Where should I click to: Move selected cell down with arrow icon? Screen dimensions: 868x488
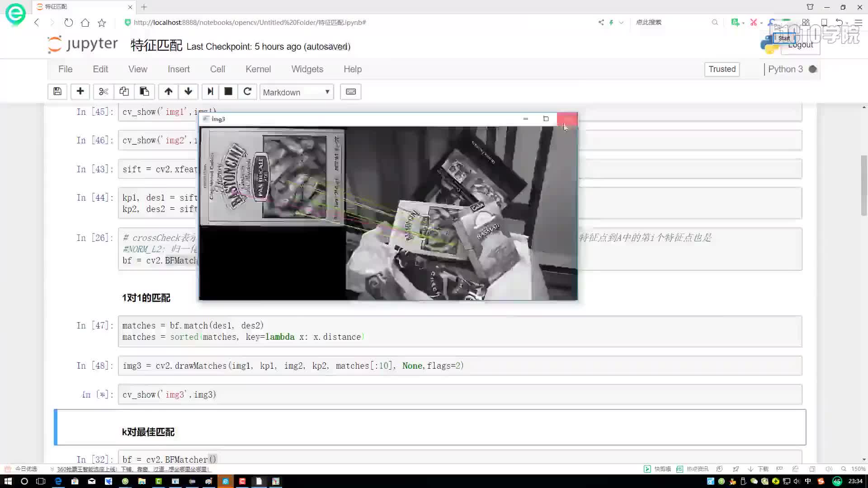point(188,92)
